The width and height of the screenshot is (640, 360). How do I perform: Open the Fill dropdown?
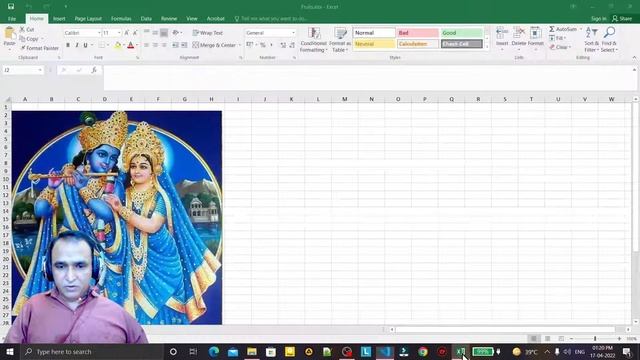(x=558, y=38)
